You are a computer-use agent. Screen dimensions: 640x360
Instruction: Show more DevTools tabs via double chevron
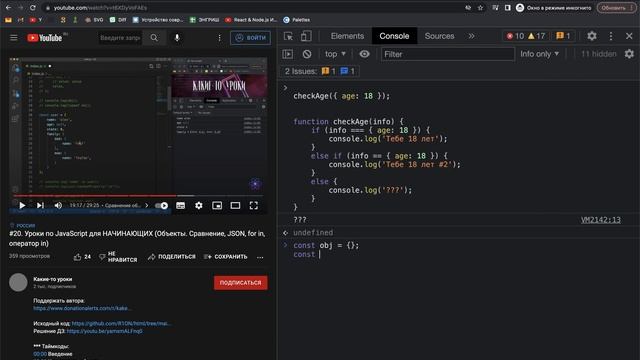click(471, 36)
